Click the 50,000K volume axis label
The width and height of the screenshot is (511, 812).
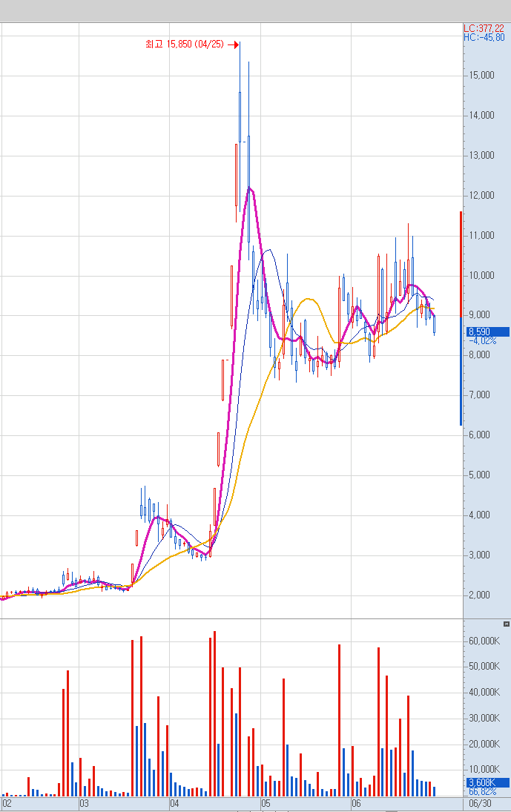484,667
